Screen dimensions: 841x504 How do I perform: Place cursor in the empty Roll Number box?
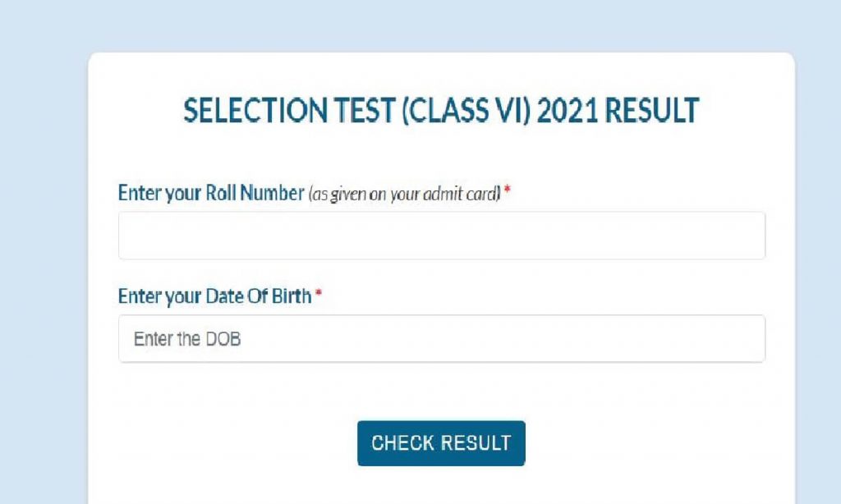click(x=441, y=235)
